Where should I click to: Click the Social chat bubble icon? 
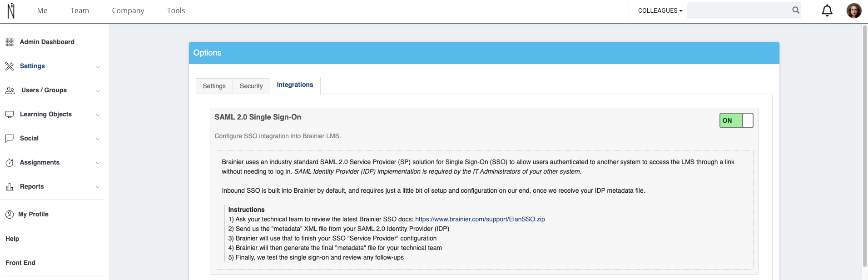click(x=10, y=139)
